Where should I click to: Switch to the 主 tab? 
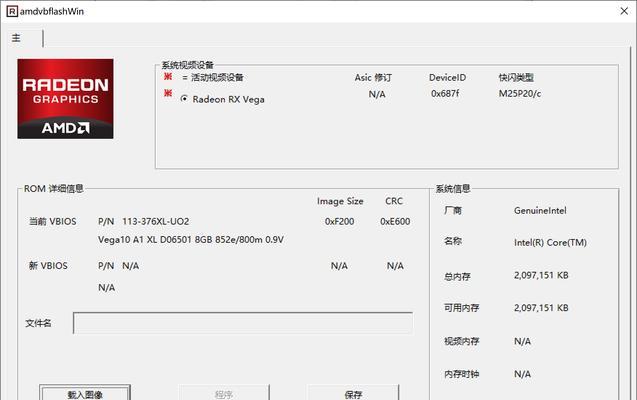[x=16, y=38]
